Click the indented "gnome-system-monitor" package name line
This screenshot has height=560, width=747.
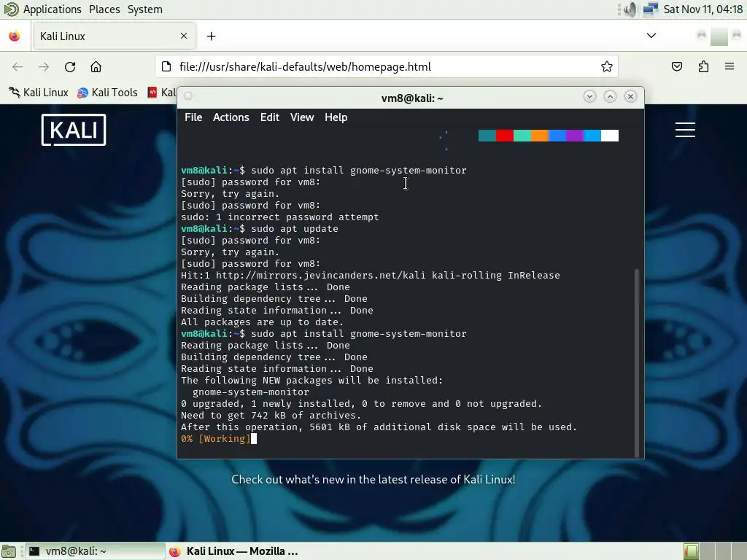tap(251, 392)
